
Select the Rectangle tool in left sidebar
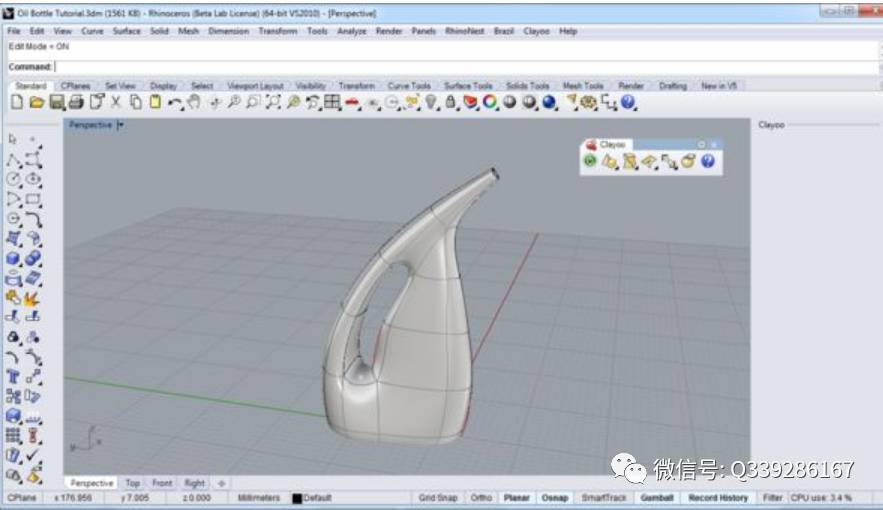[33, 199]
